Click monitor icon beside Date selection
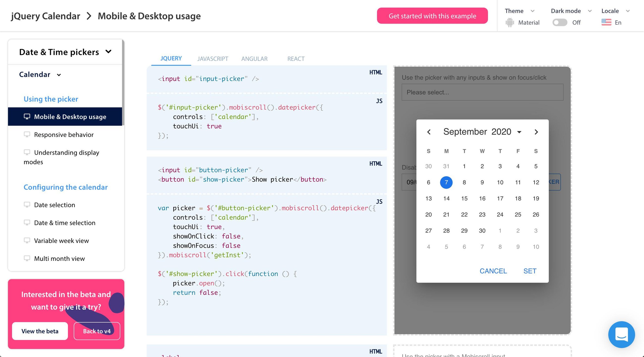 coord(27,205)
